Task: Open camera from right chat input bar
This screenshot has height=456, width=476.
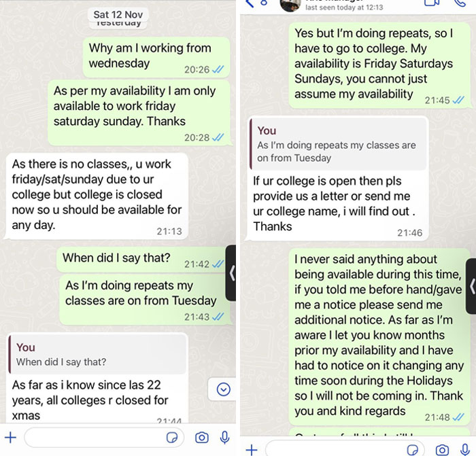Action: pos(443,449)
